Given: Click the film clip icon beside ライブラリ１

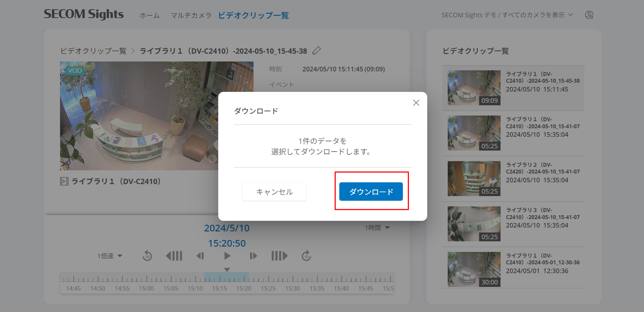Looking at the screenshot, I should (64, 181).
